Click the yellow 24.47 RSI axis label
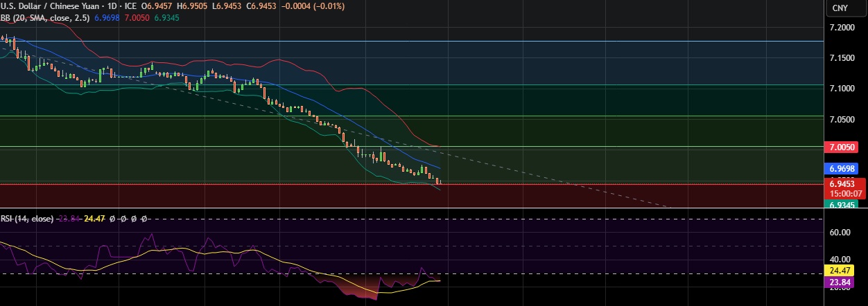The image size is (868, 306). (x=841, y=271)
